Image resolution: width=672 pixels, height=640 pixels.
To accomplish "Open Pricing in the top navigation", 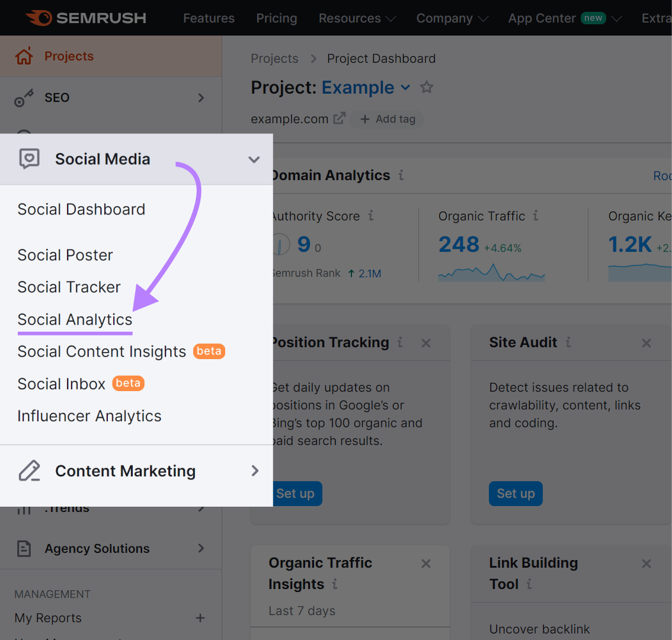I will pos(276,18).
